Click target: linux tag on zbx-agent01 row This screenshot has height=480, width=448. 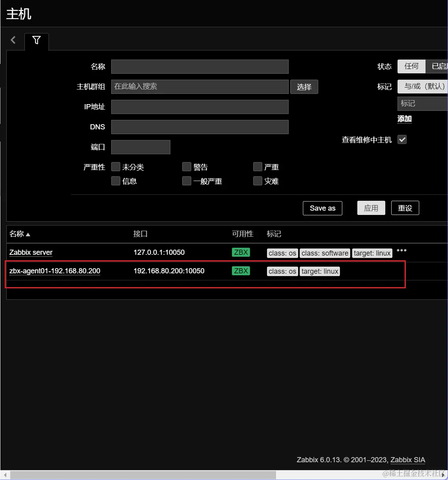tap(320, 271)
